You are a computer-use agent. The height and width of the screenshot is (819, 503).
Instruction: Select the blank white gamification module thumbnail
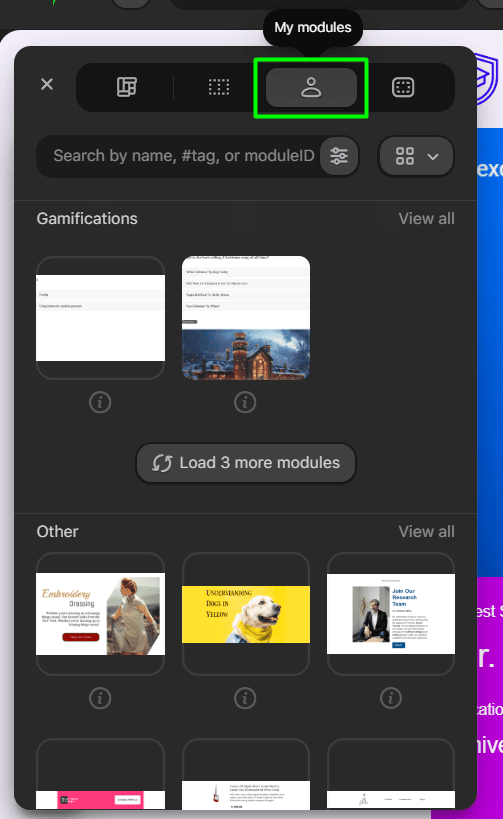pyautogui.click(x=100, y=318)
